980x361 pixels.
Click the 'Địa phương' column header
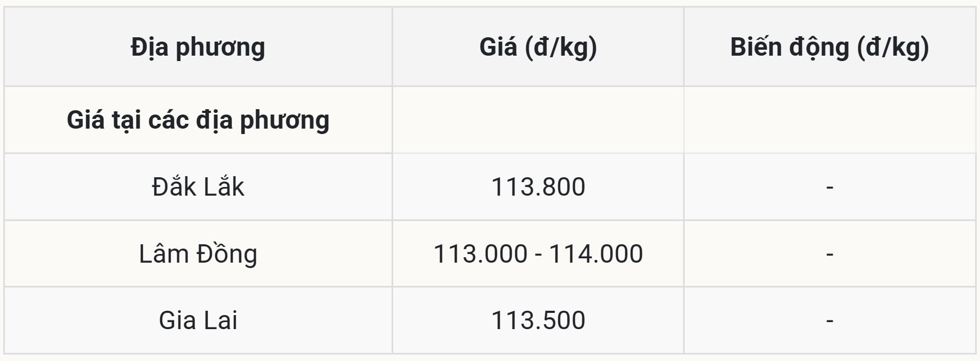[198, 48]
